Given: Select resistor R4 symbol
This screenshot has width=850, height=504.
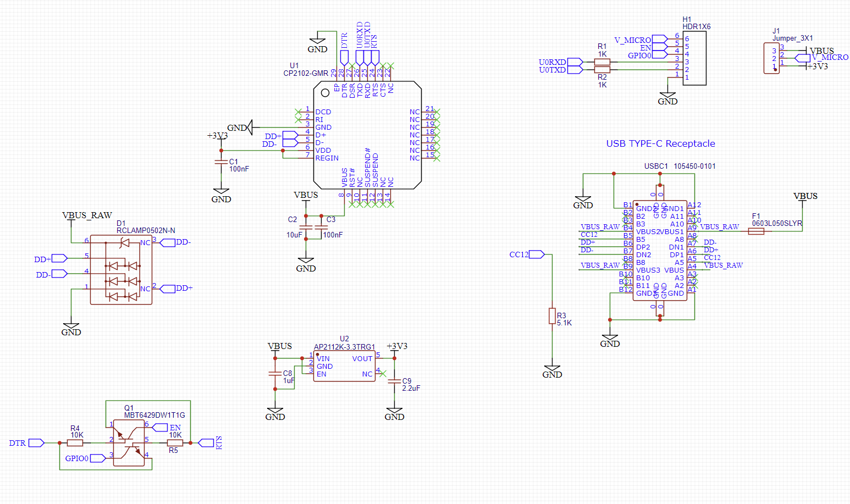Looking at the screenshot, I should [75, 442].
